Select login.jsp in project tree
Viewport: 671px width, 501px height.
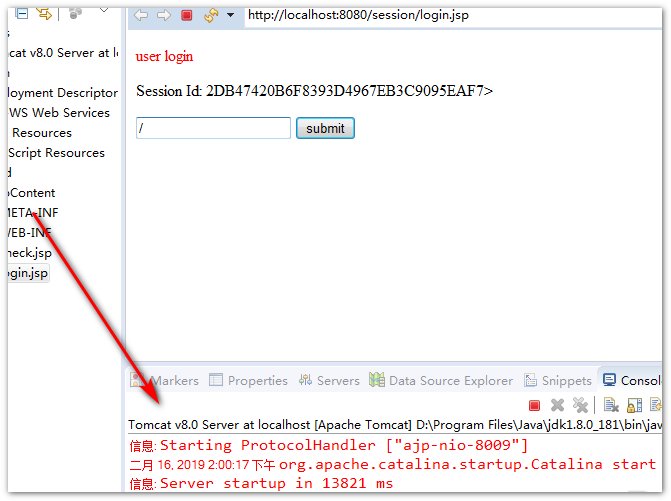(x=27, y=272)
